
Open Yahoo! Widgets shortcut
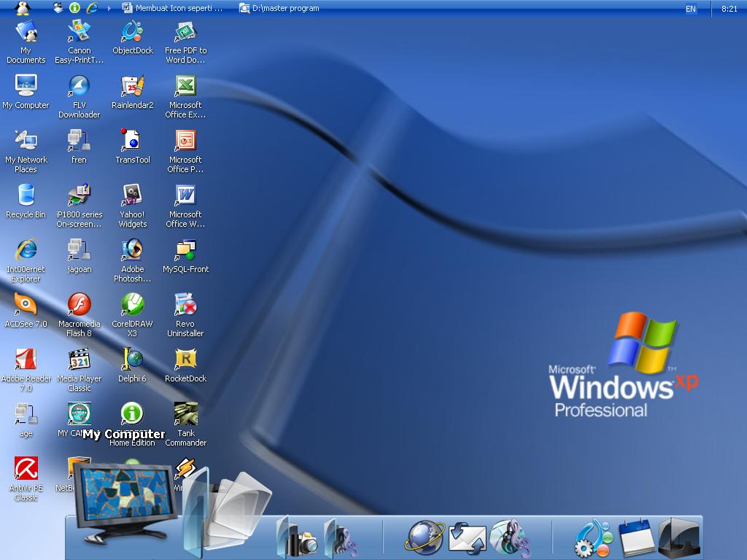tap(133, 206)
